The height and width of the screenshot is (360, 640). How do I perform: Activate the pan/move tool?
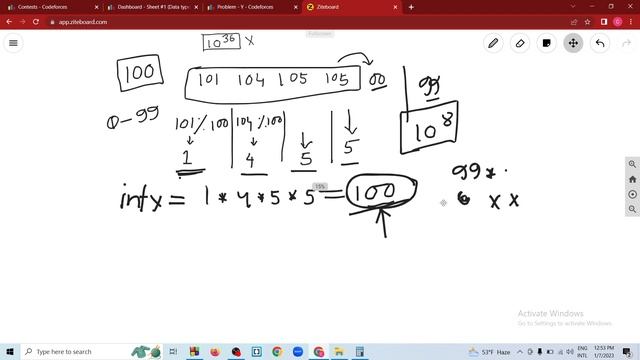(x=573, y=43)
